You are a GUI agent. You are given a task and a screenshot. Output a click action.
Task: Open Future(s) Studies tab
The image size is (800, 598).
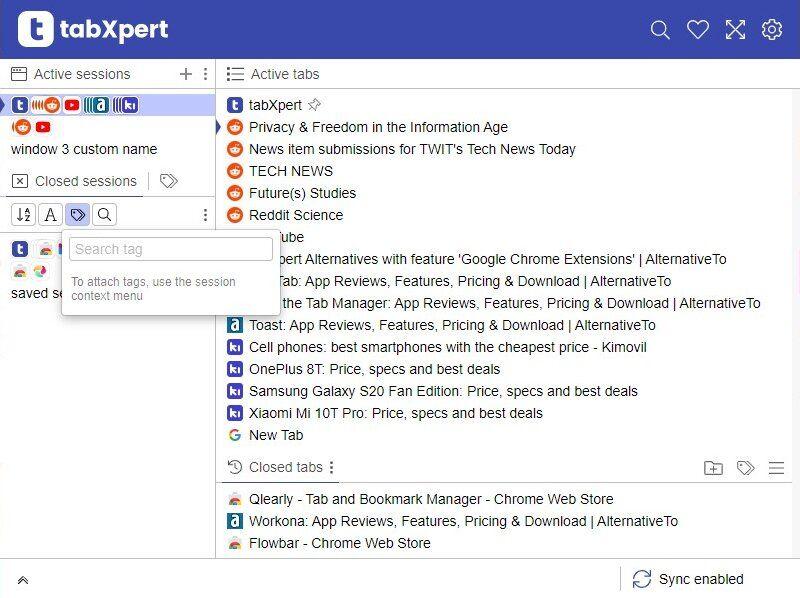point(303,193)
